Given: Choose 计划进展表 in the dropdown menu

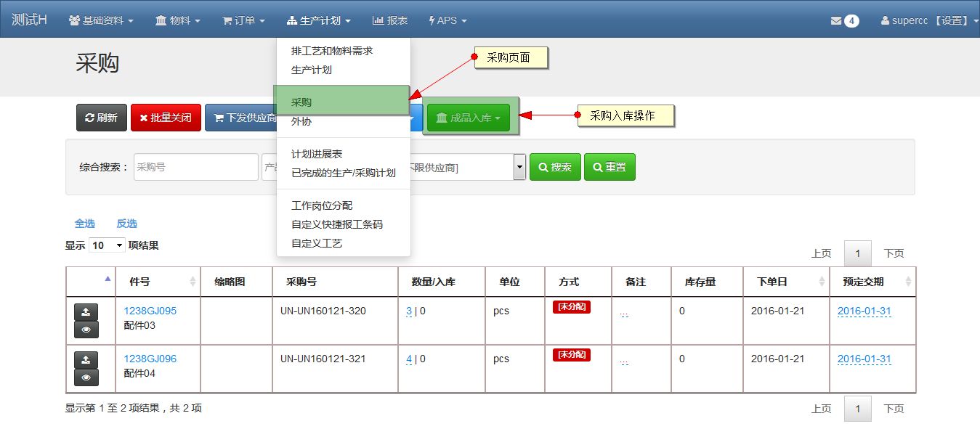Looking at the screenshot, I should 317,154.
